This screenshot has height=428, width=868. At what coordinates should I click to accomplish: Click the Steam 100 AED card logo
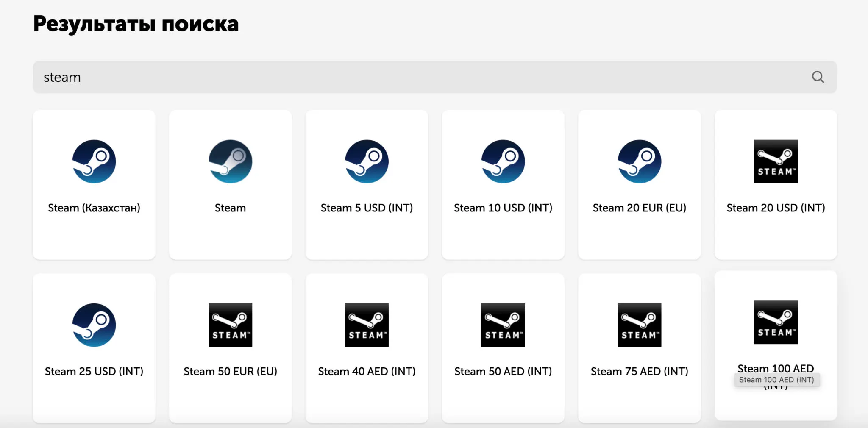point(776,322)
